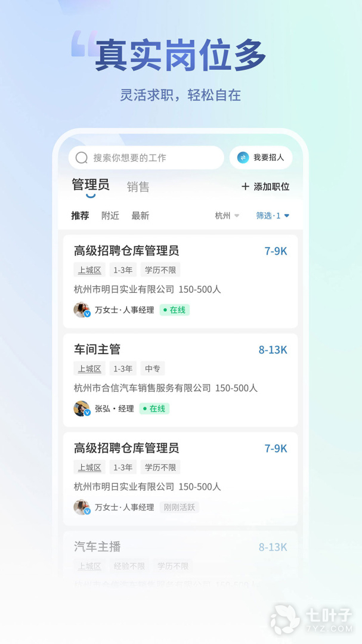362x644 pixels.
Task: Expand the 杭州 city dropdown
Action: [x=227, y=216]
